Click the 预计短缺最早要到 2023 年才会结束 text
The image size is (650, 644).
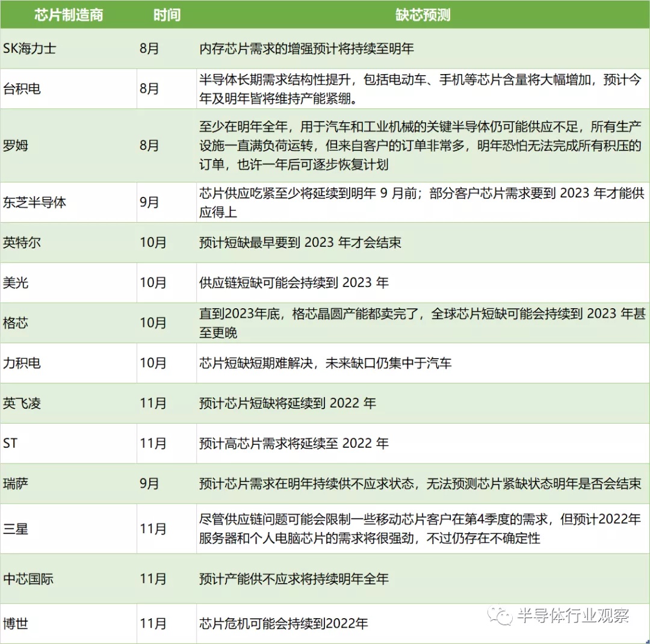click(300, 242)
